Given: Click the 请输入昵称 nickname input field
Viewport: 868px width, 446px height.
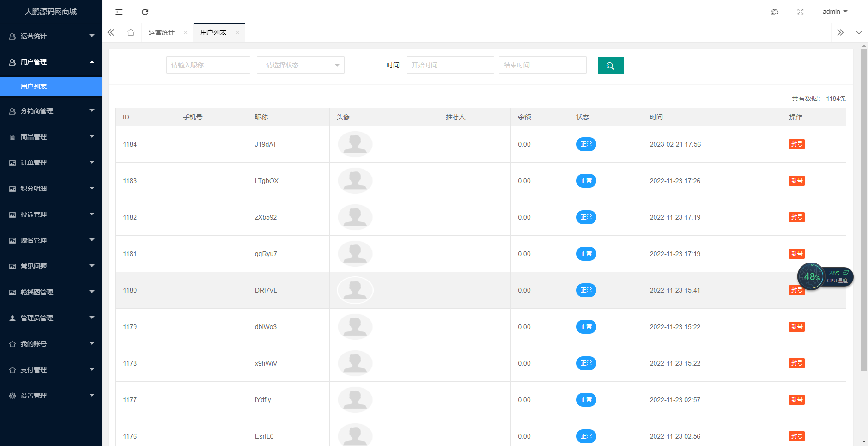Looking at the screenshot, I should [208, 65].
